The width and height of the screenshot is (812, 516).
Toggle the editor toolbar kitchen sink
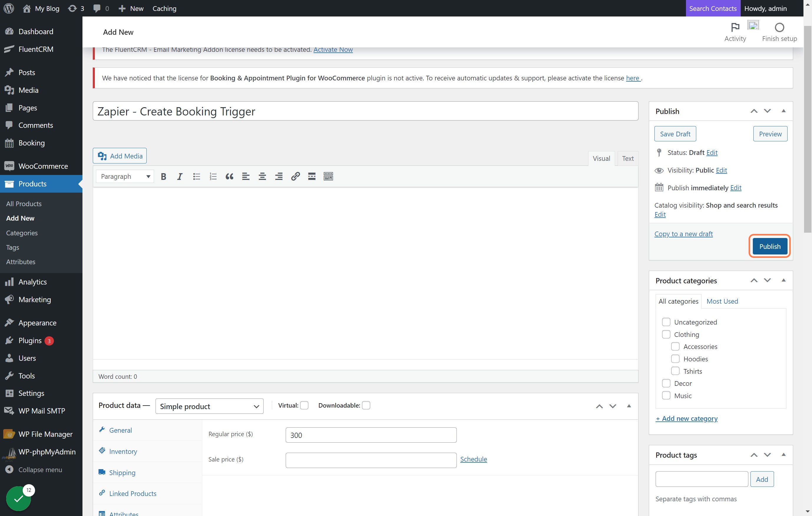coord(328,176)
